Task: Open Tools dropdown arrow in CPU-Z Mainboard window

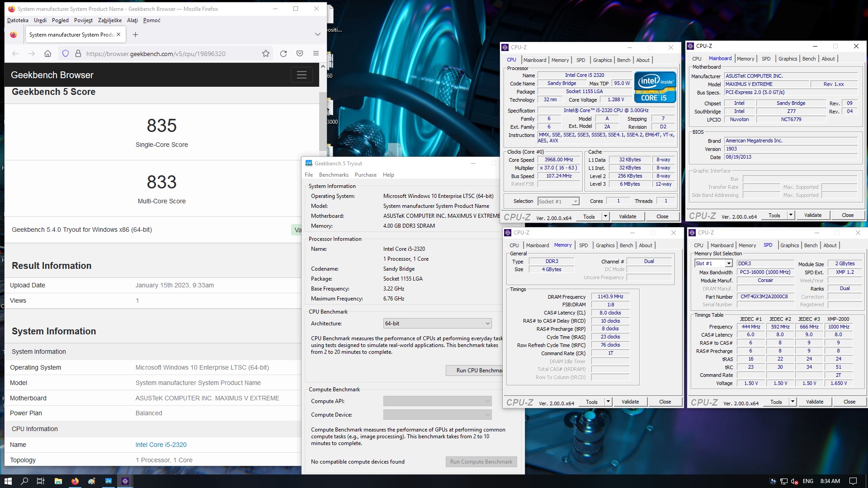Action: [x=791, y=215]
